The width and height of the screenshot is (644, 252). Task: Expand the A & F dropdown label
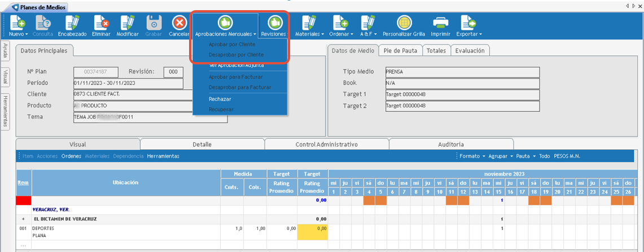click(x=367, y=34)
